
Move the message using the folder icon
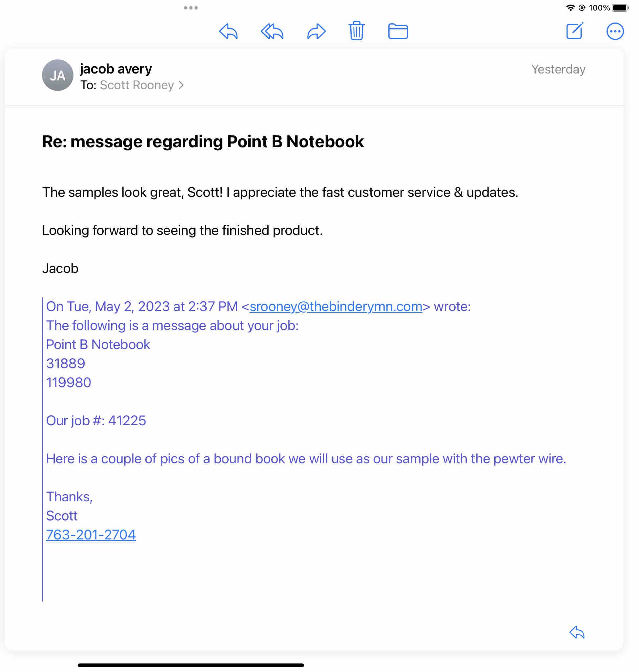(x=398, y=31)
